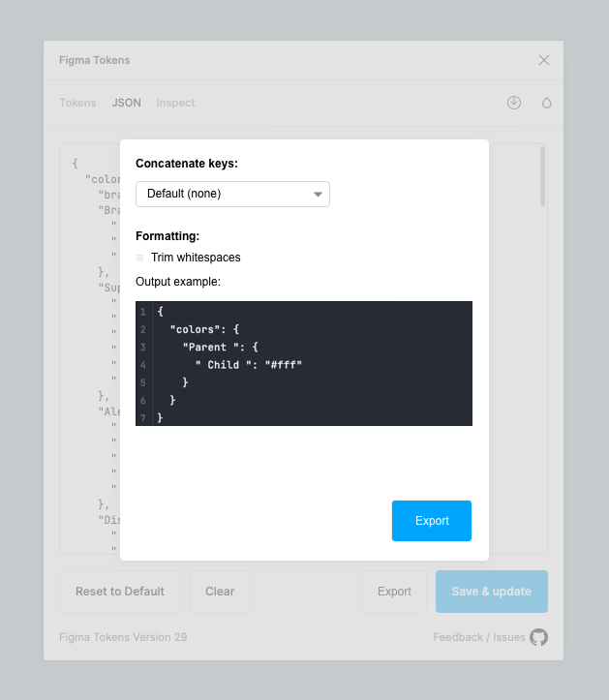
Task: Click Save & update button
Action: pos(492,591)
